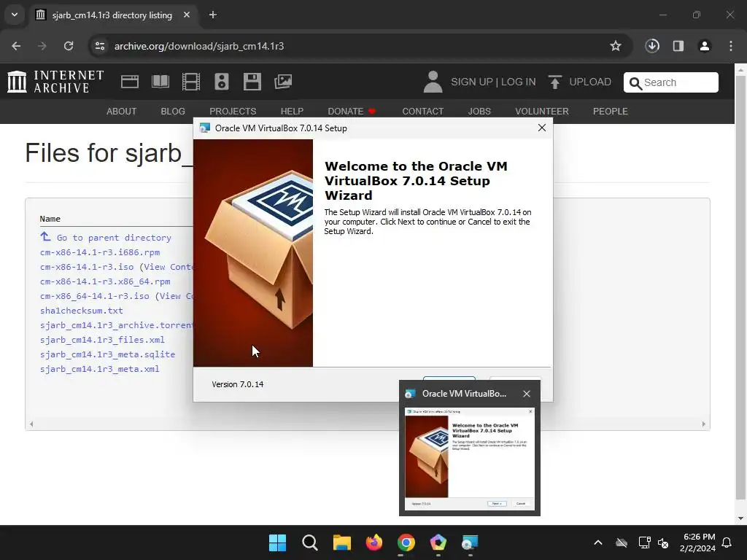Go back in the browser
The height and width of the screenshot is (560, 747).
[x=16, y=46]
